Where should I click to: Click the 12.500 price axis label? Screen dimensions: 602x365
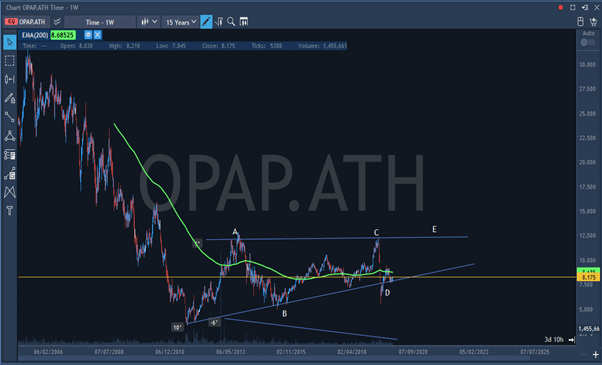point(588,235)
